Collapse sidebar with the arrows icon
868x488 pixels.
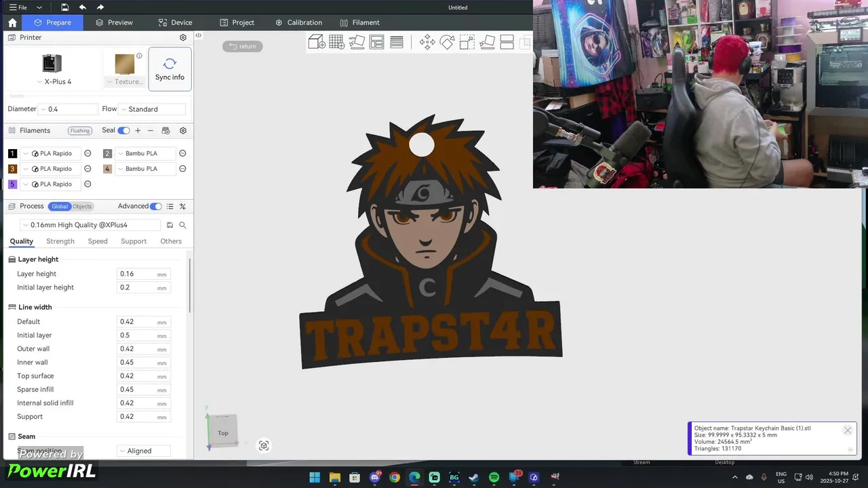(199, 35)
